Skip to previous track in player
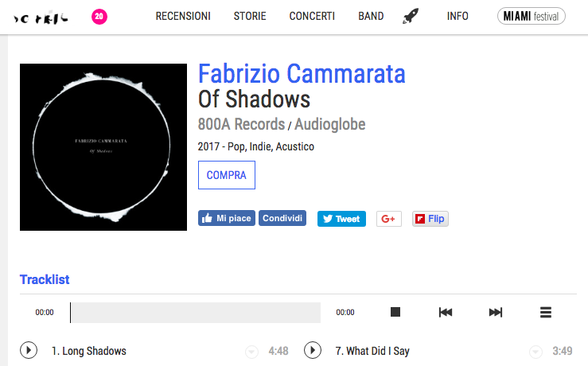 (x=446, y=312)
